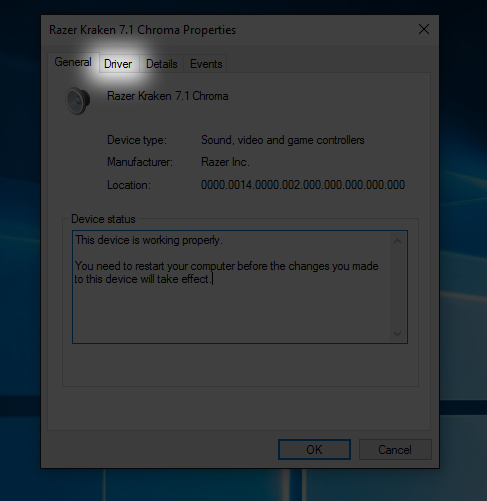Switch to the Driver tab
The image size is (487, 501).
coord(118,64)
